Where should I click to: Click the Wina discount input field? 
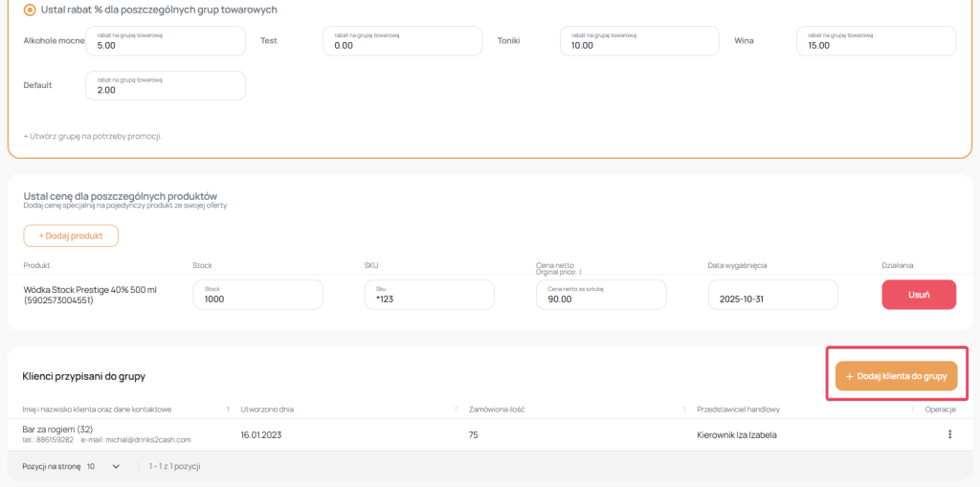876,41
